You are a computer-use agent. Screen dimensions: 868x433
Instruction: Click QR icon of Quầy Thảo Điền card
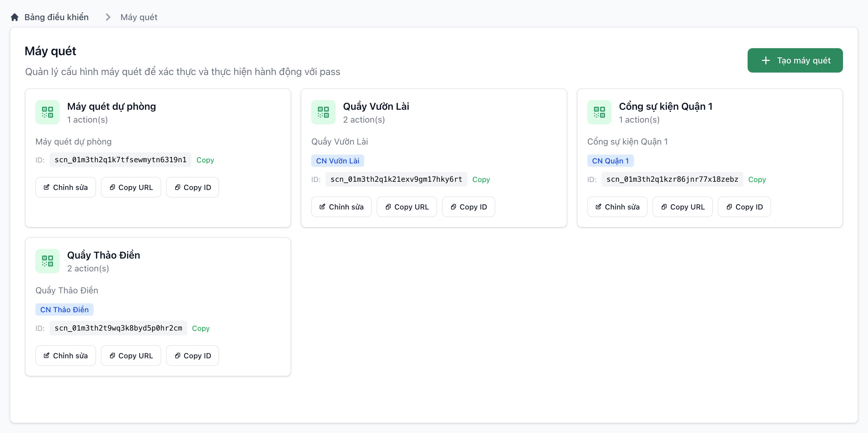48,261
